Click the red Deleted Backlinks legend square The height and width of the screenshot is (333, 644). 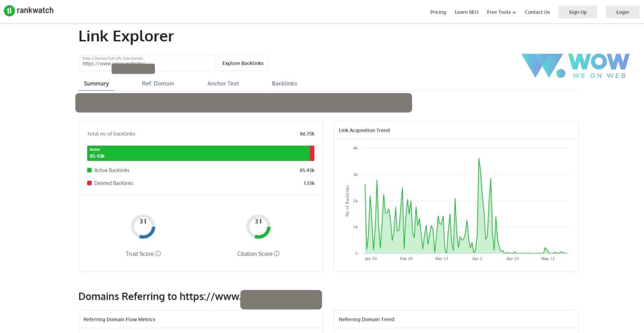[89, 183]
